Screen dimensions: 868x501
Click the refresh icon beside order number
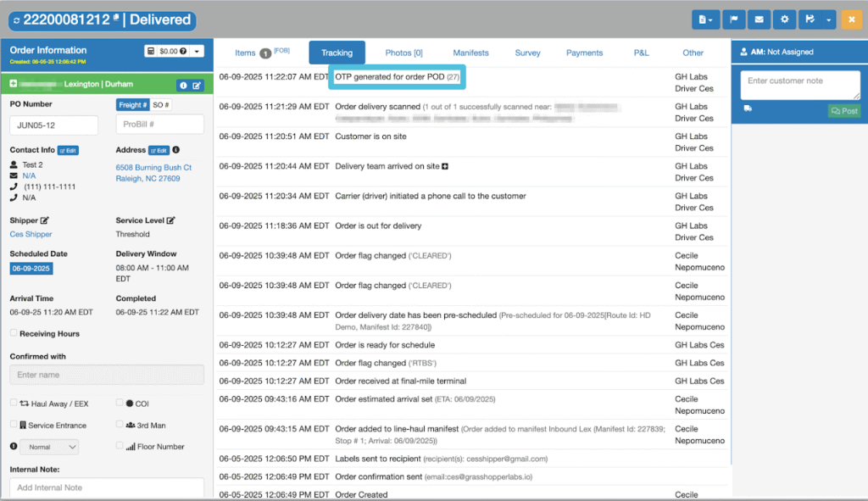click(17, 20)
